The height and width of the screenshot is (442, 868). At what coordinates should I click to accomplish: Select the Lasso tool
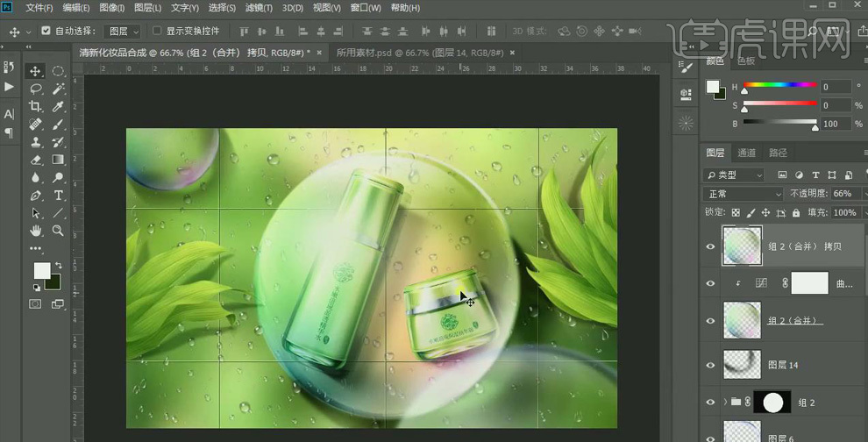pos(35,89)
